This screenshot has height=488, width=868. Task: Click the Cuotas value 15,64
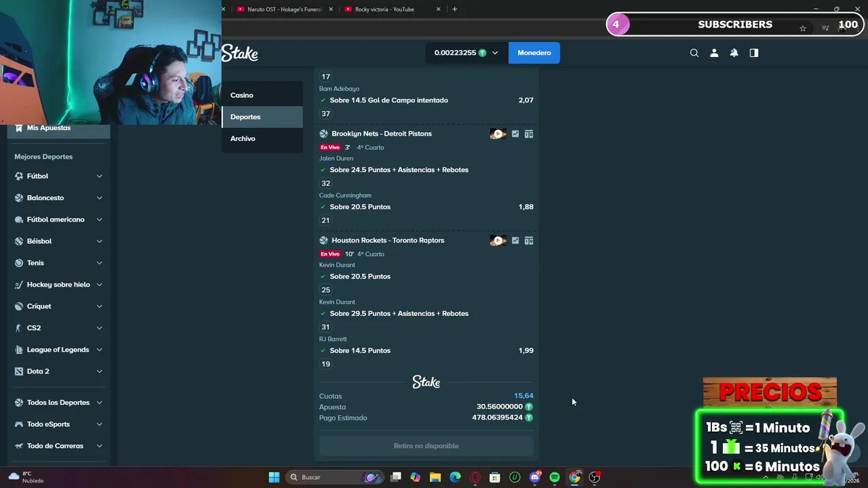524,396
